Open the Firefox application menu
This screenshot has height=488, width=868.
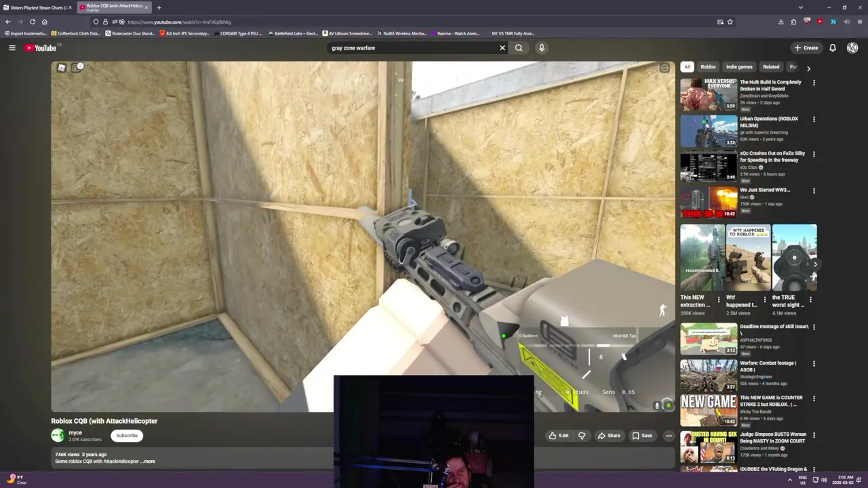click(x=860, y=22)
